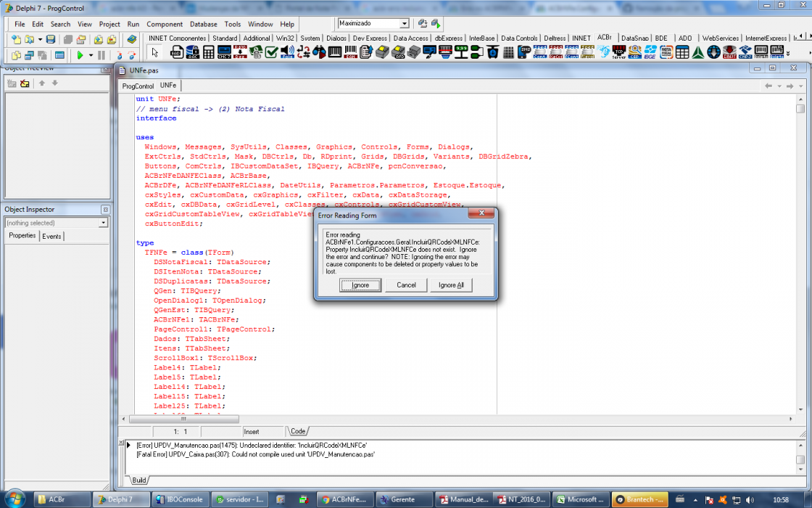This screenshot has height=508, width=812.
Task: Click the Save file toolbar icon
Action: coord(50,39)
